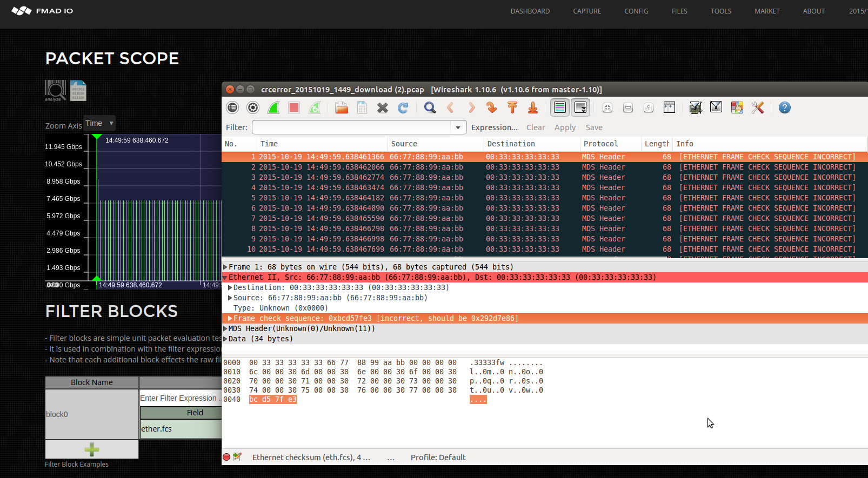Reload the capture file
This screenshot has height=478, width=868.
click(x=403, y=107)
